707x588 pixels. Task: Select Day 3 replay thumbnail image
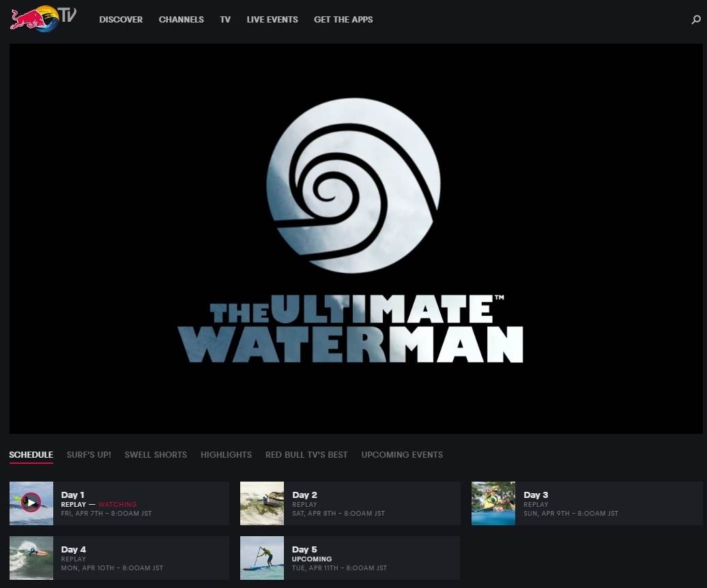493,503
